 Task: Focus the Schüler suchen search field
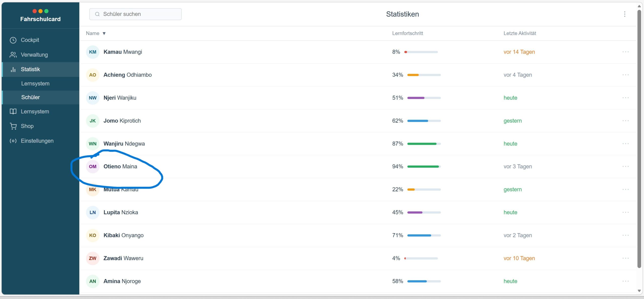(x=135, y=14)
